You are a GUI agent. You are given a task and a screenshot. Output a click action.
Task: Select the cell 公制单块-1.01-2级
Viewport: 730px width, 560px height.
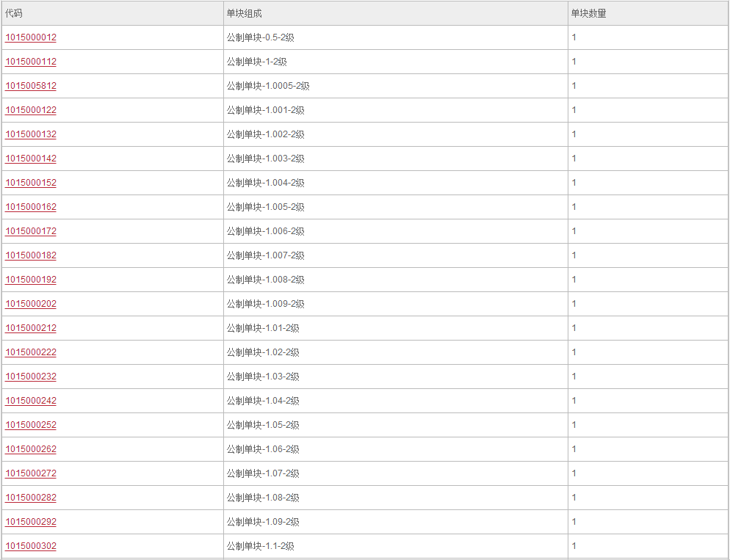coord(396,327)
